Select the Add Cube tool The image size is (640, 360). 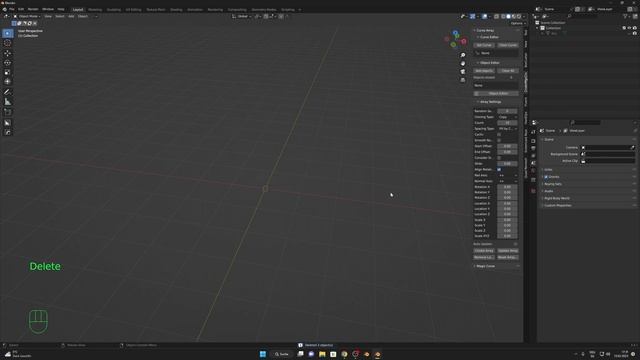click(7, 112)
